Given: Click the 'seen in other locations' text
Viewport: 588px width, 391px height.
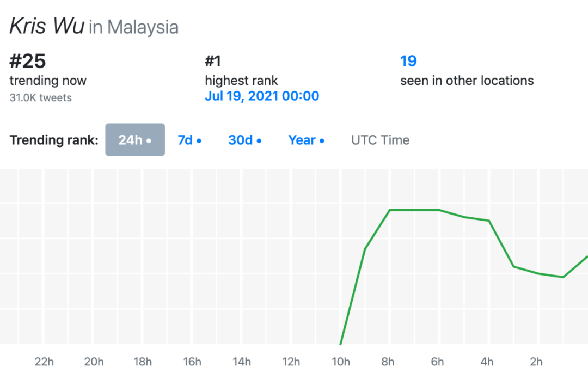Looking at the screenshot, I should pyautogui.click(x=467, y=81).
